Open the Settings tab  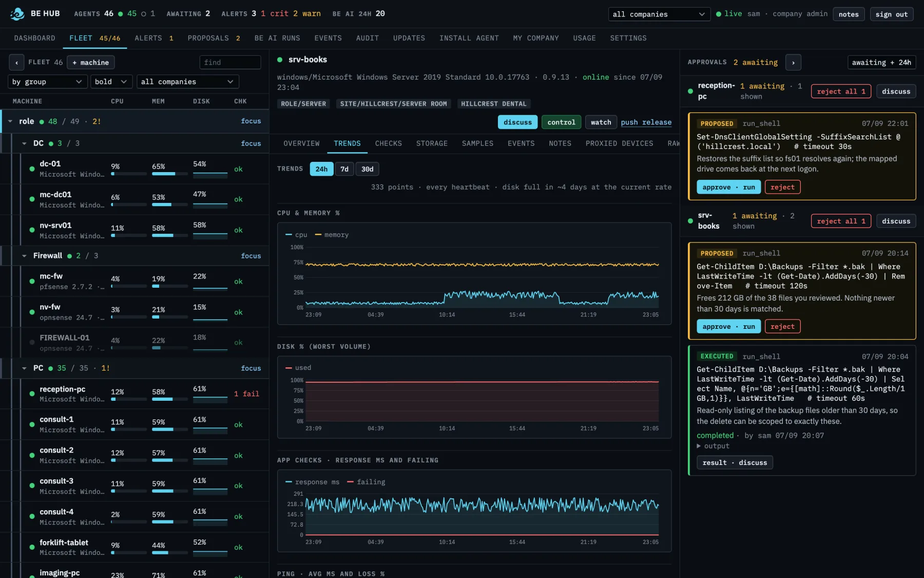pos(628,39)
